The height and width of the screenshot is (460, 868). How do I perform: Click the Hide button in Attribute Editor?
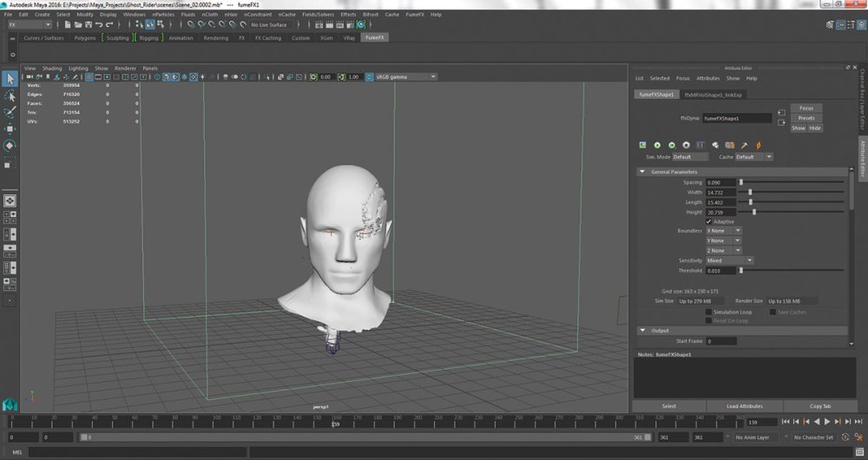[x=815, y=128]
